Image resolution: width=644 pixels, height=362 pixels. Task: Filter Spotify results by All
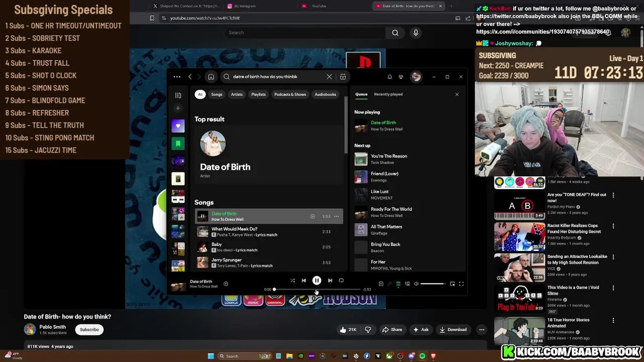(200, 95)
